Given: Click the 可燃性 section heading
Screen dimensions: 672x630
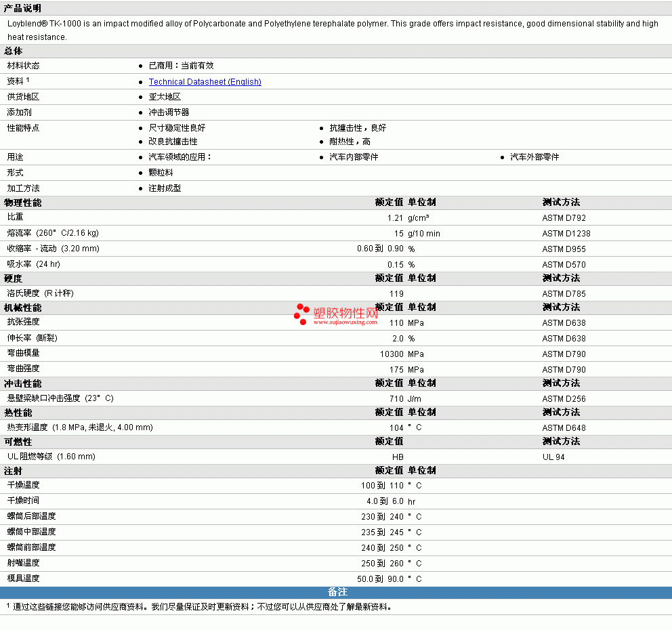Looking at the screenshot, I should pyautogui.click(x=18, y=442).
